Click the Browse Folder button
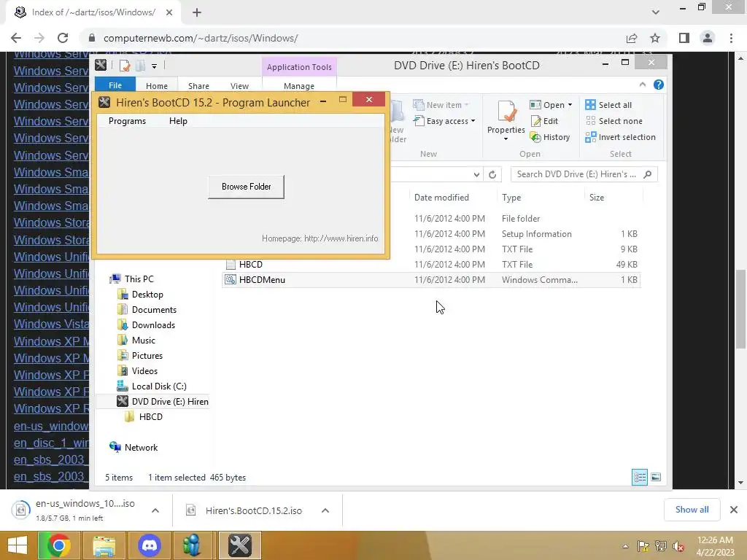The height and width of the screenshot is (560, 747). [x=246, y=187]
